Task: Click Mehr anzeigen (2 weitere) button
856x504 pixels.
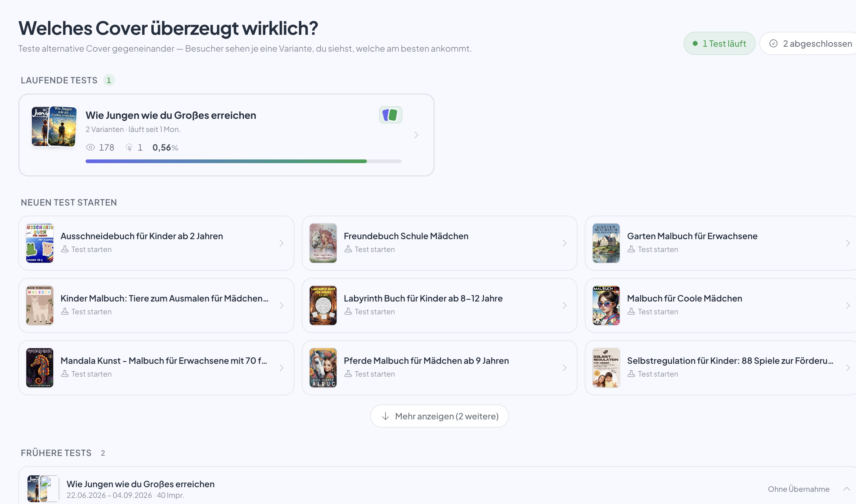Action: pos(439,416)
